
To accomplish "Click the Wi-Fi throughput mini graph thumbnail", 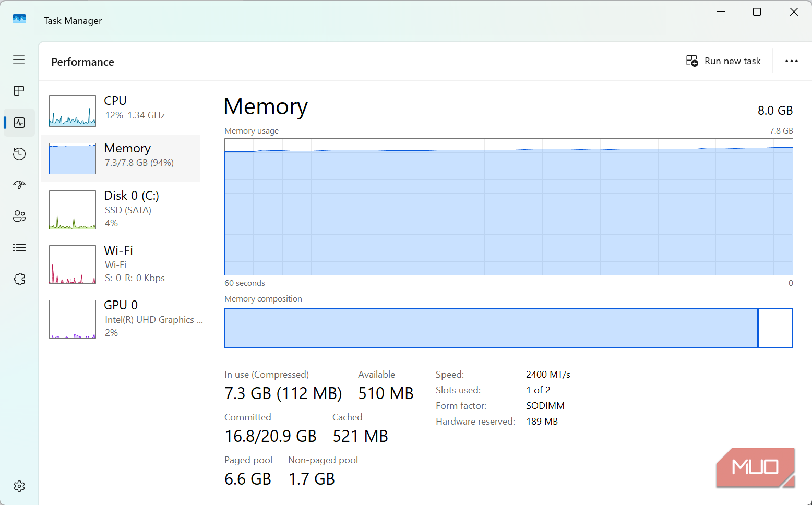I will click(73, 264).
